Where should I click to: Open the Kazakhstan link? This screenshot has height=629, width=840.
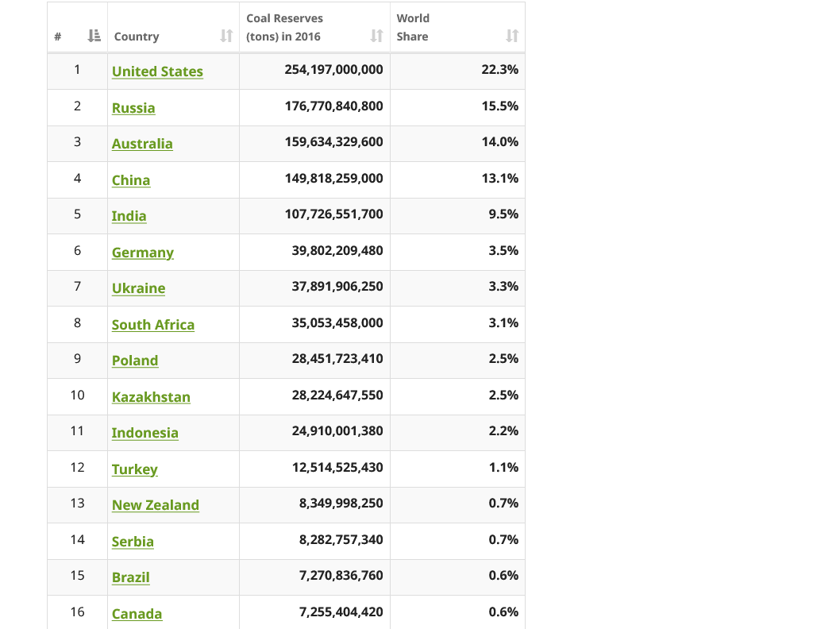point(151,397)
